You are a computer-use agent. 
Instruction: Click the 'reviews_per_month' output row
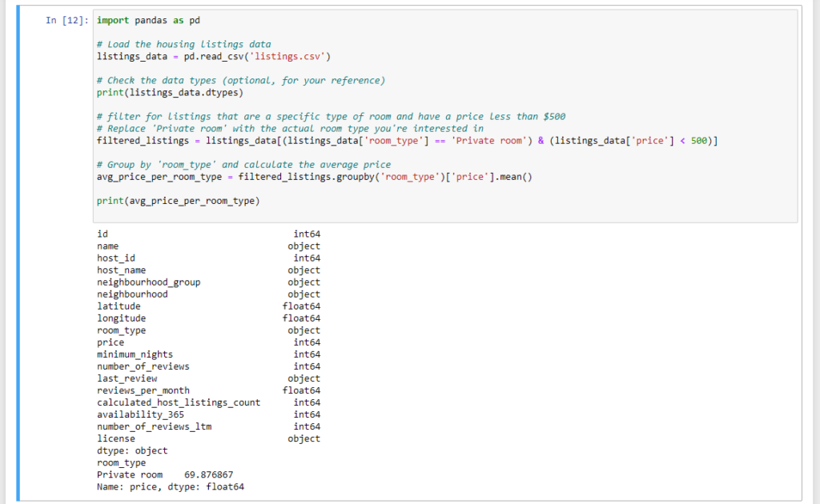coord(143,390)
